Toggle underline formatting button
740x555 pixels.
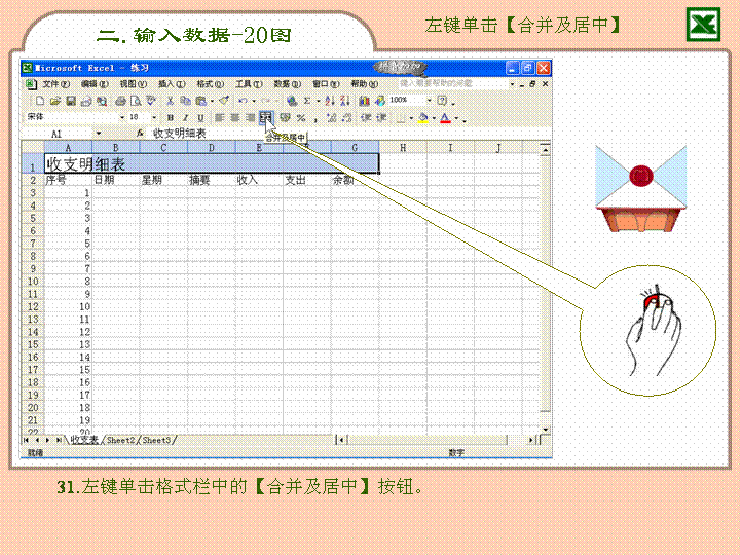tap(200, 117)
